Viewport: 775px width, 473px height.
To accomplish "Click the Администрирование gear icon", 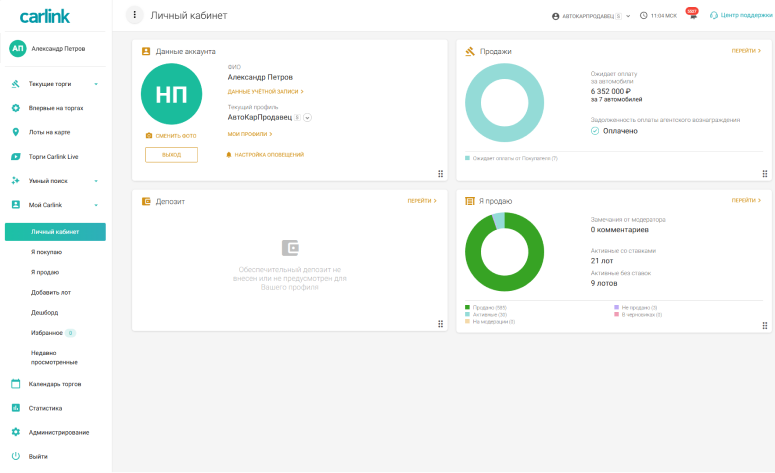I will (x=16, y=432).
